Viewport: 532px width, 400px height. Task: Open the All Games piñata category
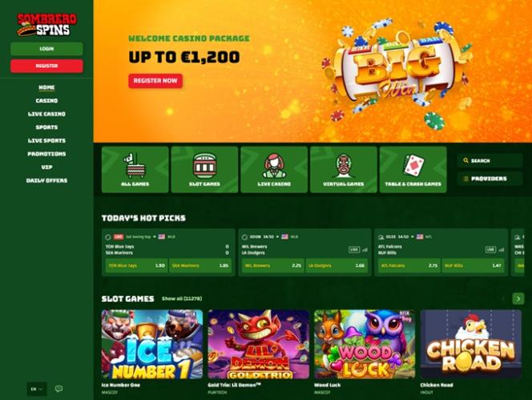[135, 169]
